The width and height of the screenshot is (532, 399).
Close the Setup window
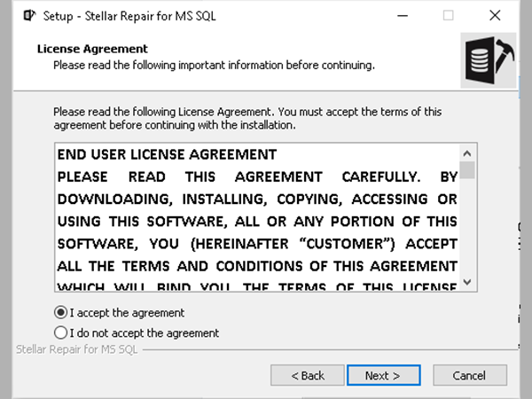point(495,16)
